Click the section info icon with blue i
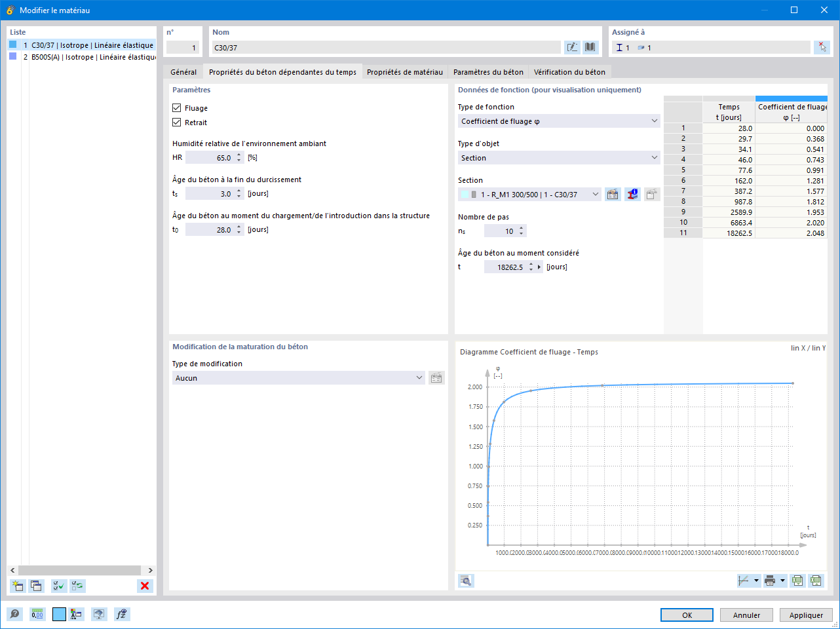The image size is (840, 629). click(632, 195)
